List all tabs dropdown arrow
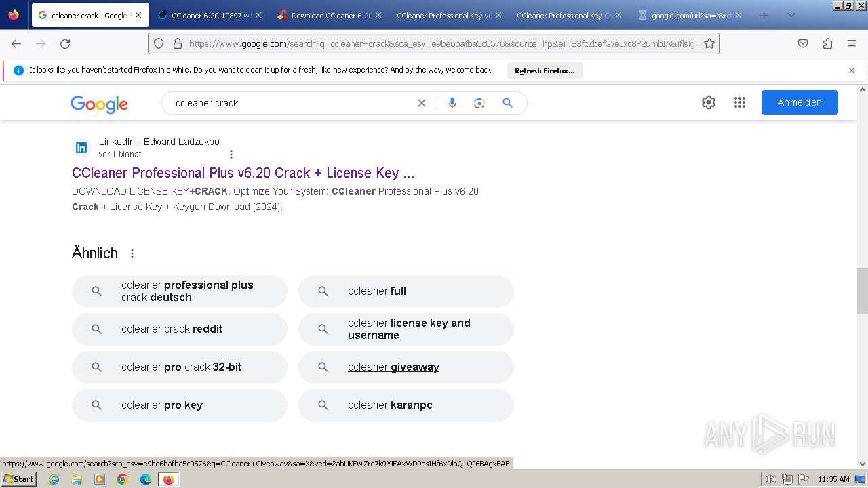 (x=791, y=15)
